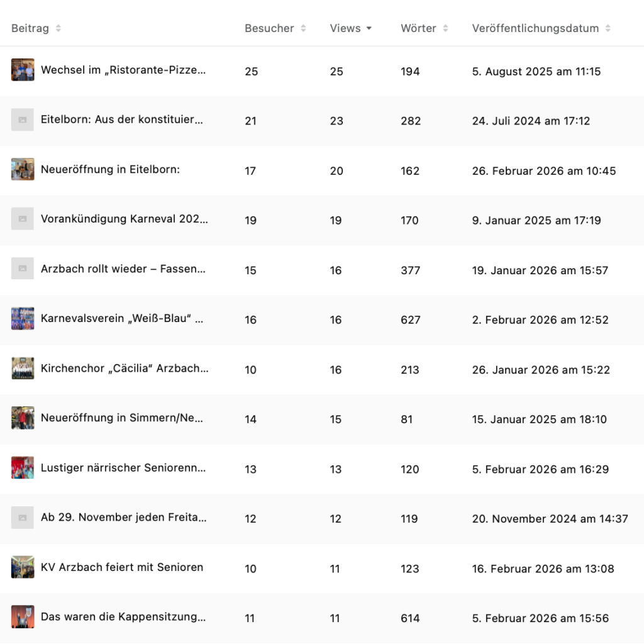Click the Kirchenchor Cäcilia Arzbach thumbnail
The width and height of the screenshot is (644, 644).
23,368
